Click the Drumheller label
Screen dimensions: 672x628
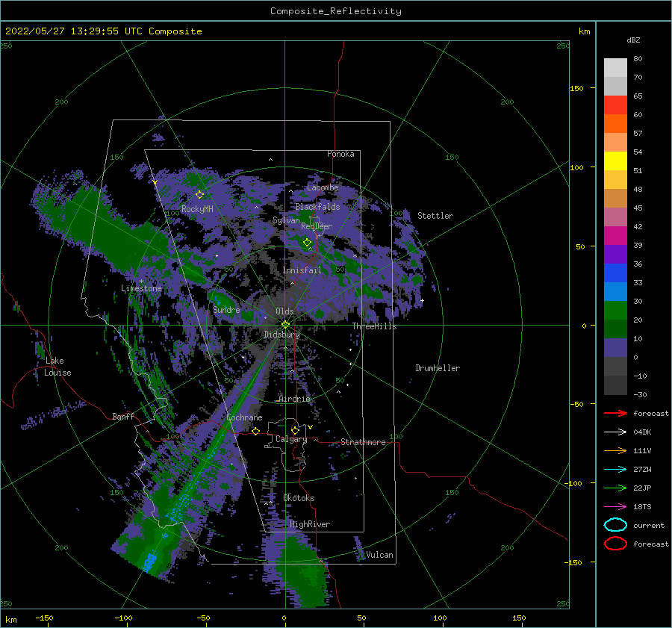point(438,368)
